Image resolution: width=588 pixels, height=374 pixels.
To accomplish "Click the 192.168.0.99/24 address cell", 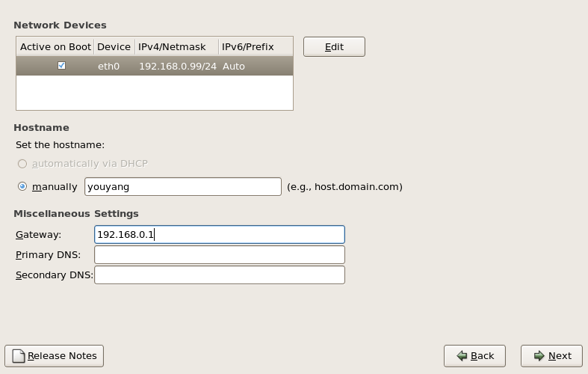I will (x=177, y=66).
